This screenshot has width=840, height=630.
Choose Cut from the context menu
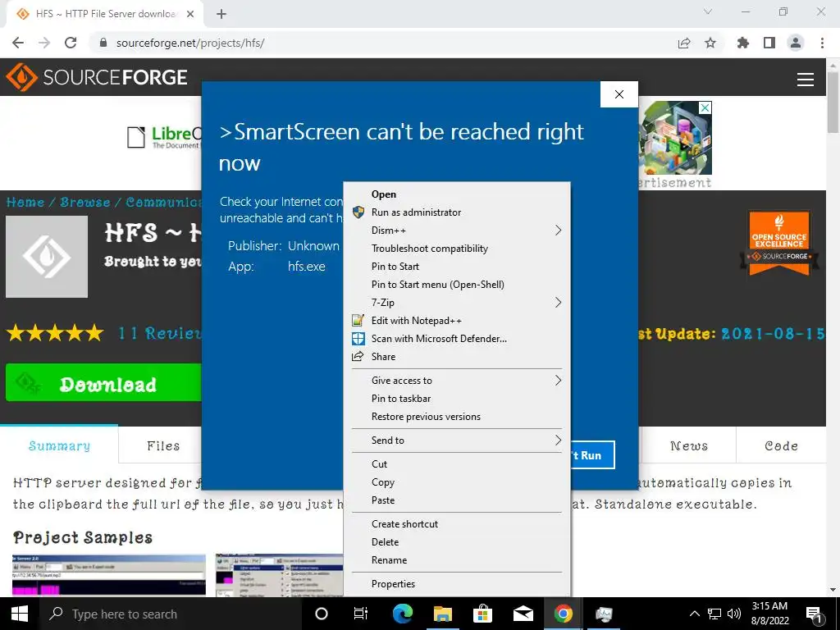tap(457, 464)
